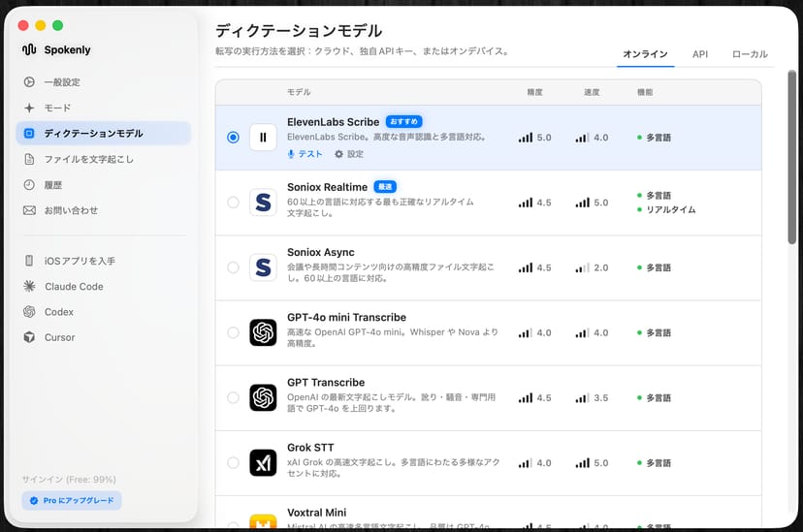Open the Codex integration item
Viewport: 803px width, 532px height.
coord(103,312)
